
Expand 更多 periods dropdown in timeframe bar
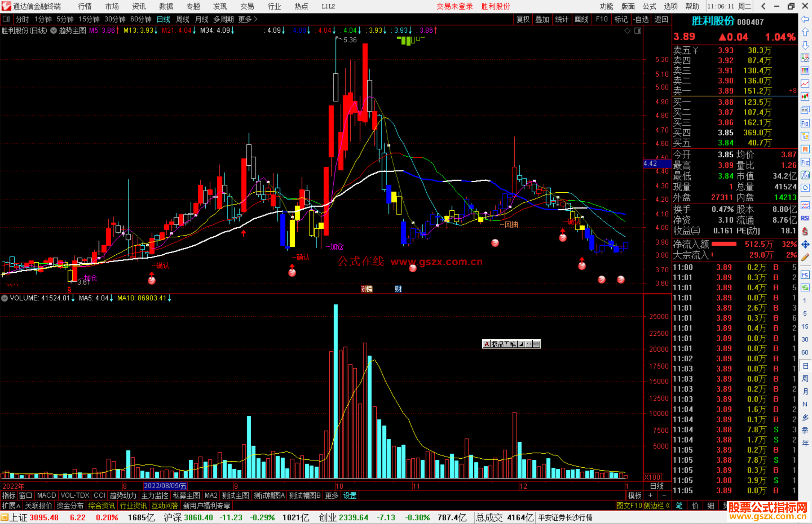(x=248, y=19)
